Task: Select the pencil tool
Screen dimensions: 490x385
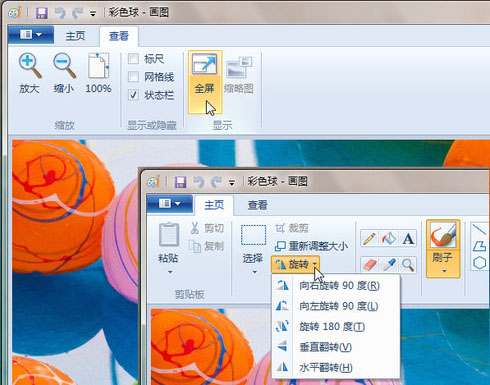Action: click(369, 239)
